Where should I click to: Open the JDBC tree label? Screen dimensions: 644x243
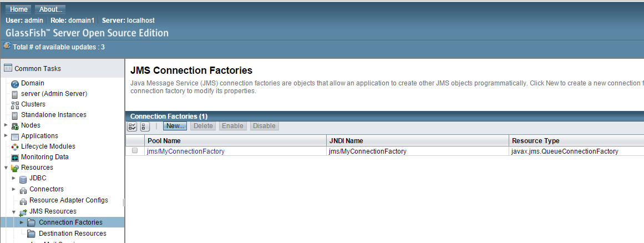[x=38, y=178]
